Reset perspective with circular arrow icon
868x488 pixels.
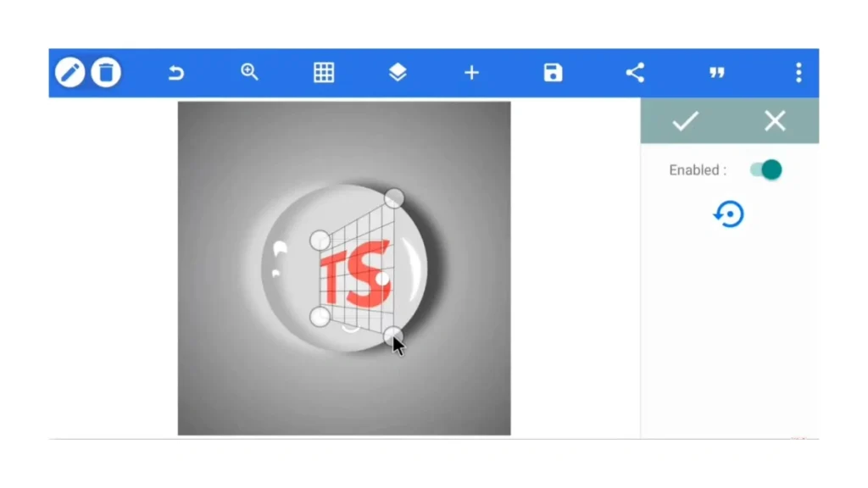click(x=728, y=214)
